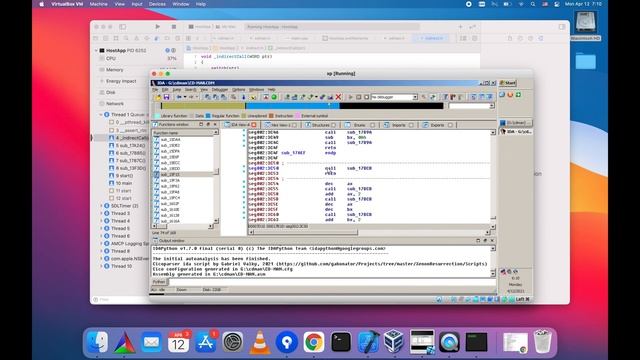
Task: Open the IDA File menu
Action: [155, 89]
